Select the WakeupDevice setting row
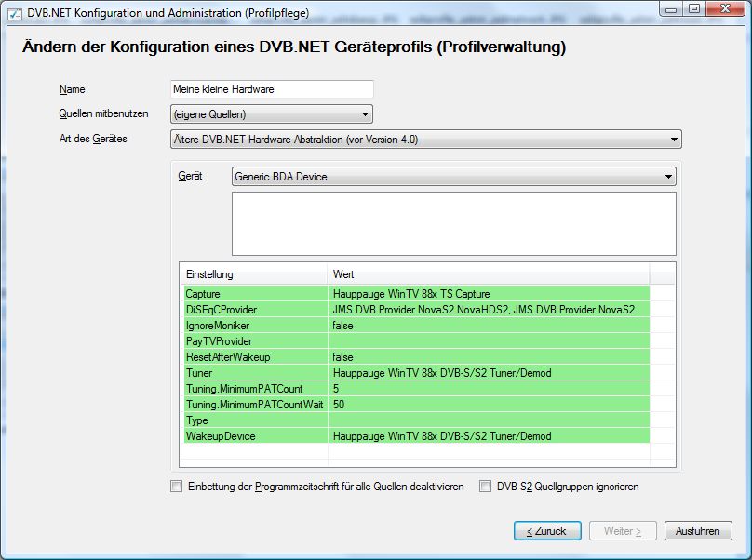The image size is (752, 560). 255,436
